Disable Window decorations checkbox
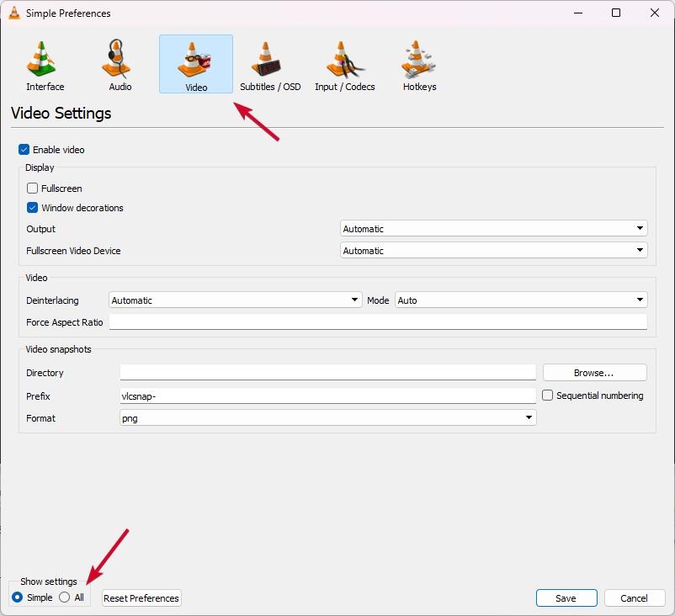This screenshot has height=616, width=675. point(32,208)
